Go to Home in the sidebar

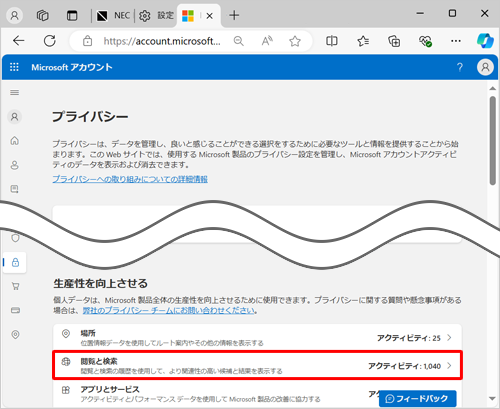pyautogui.click(x=14, y=141)
